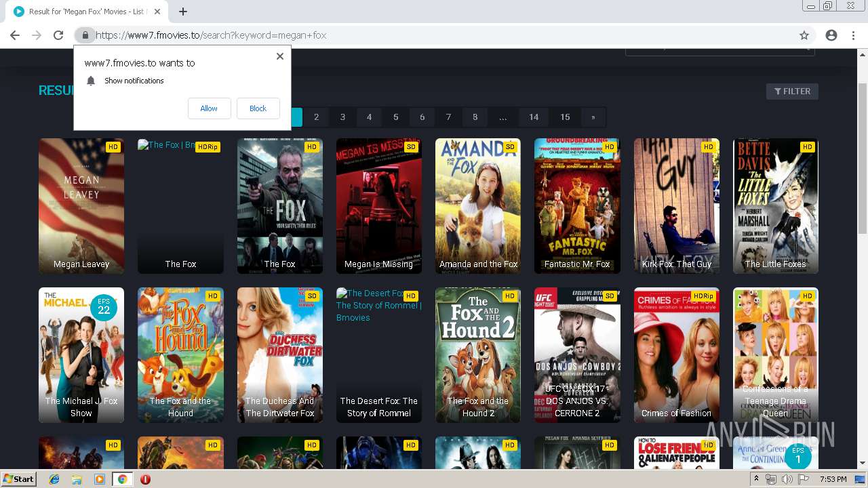Open Fantastic Mr. Fox poster
The width and height of the screenshot is (868, 488).
pyautogui.click(x=577, y=206)
